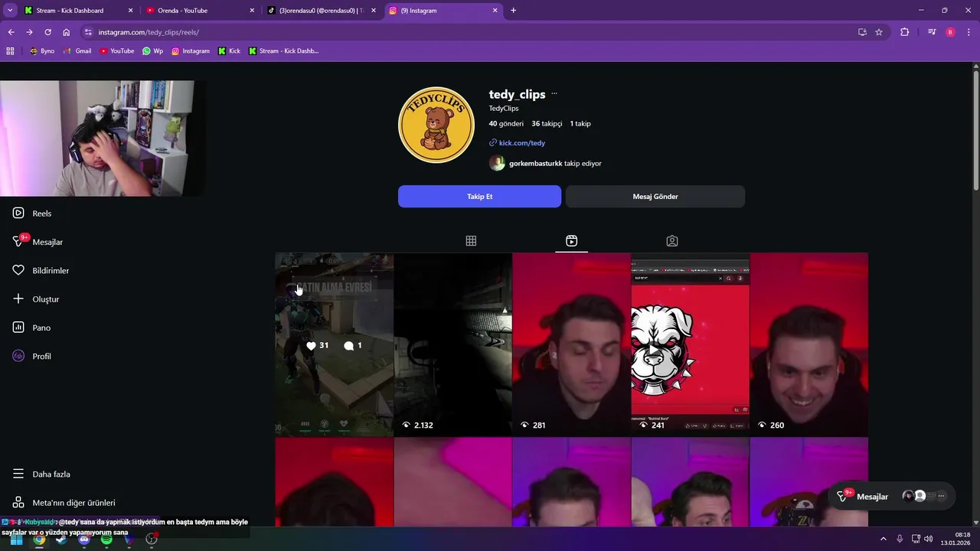The image size is (980, 551).
Task: Open the Byno bookmark
Action: coord(41,51)
